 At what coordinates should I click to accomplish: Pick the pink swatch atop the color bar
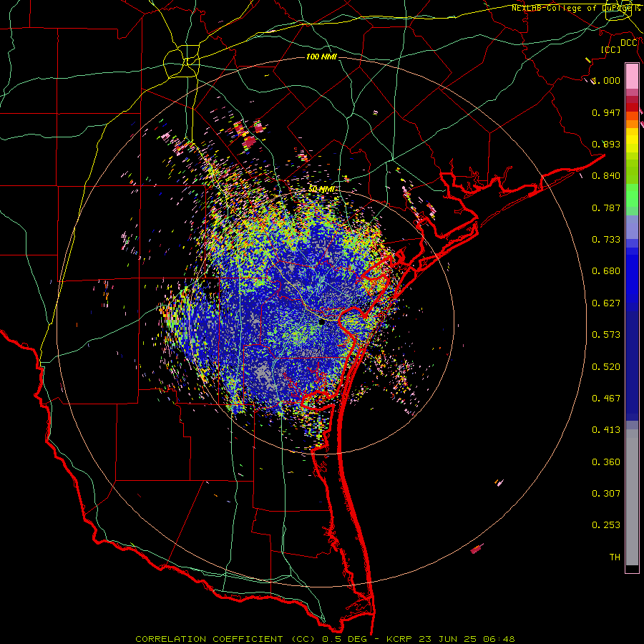pos(632,77)
